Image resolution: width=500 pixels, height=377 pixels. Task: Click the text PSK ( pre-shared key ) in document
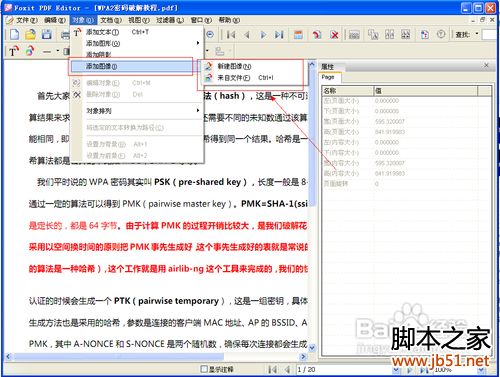pos(200,182)
